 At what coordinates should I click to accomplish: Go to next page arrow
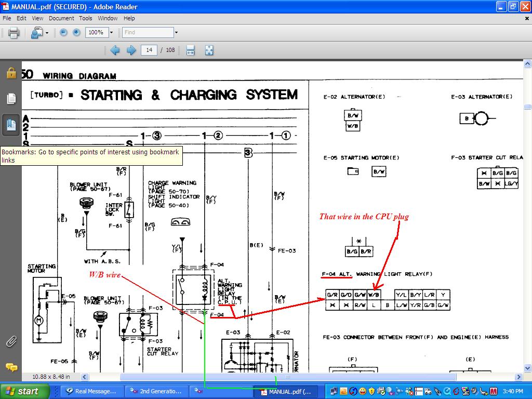[x=131, y=50]
